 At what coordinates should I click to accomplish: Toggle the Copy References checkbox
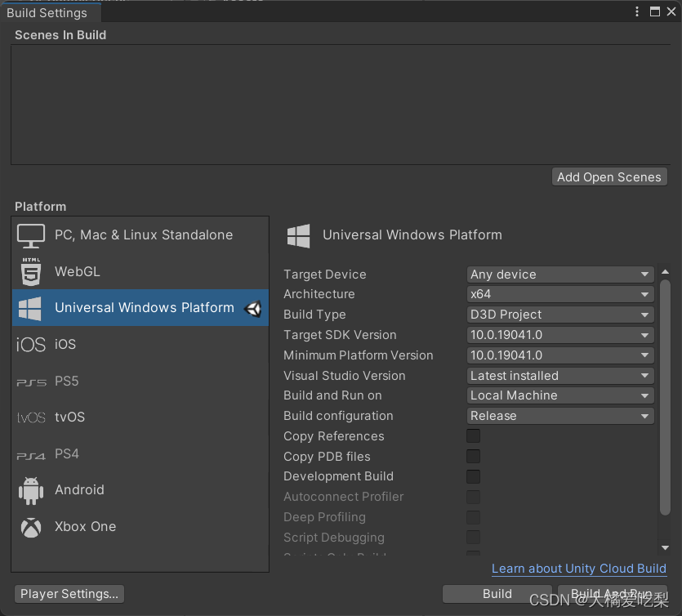pos(473,436)
